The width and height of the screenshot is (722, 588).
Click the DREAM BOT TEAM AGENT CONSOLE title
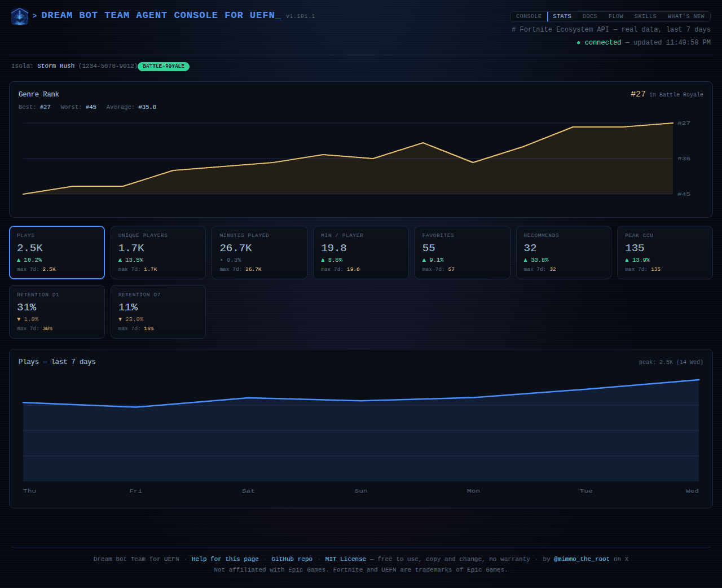(161, 15)
